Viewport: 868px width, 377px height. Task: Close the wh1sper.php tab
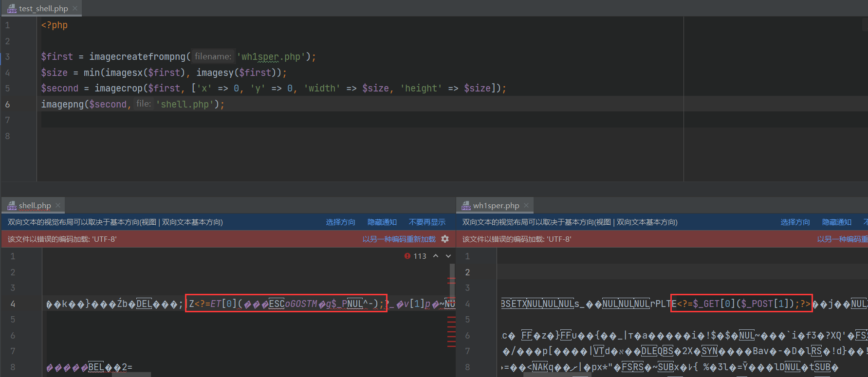point(526,205)
